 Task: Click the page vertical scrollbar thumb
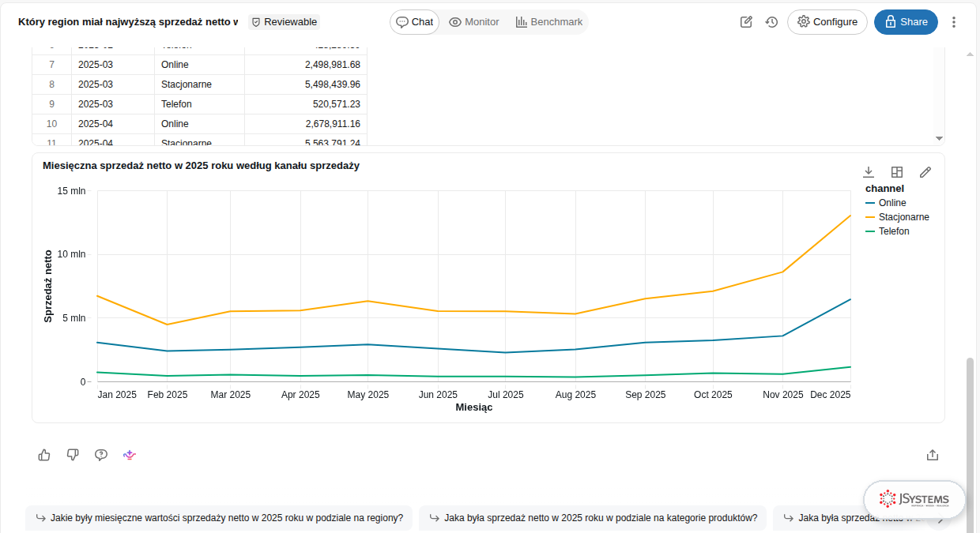[x=971, y=445]
